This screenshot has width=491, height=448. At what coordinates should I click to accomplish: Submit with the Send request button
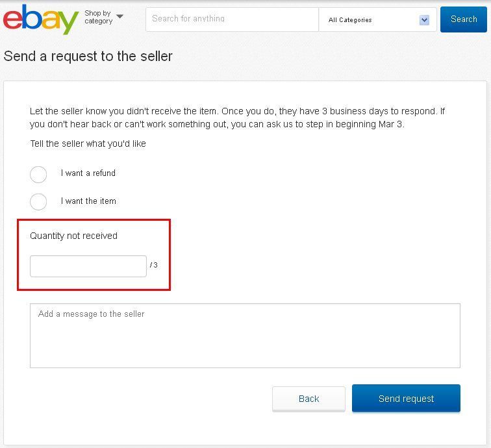(406, 399)
